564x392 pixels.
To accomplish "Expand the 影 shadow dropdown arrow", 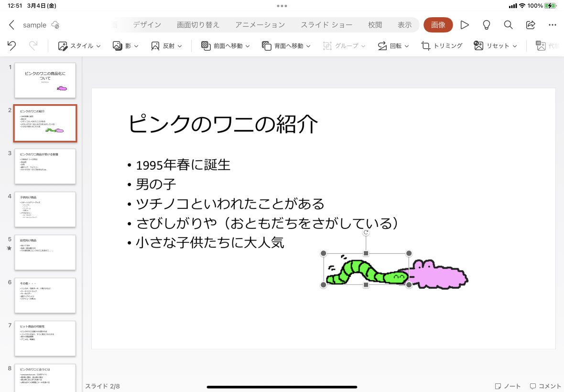I will [x=136, y=46].
